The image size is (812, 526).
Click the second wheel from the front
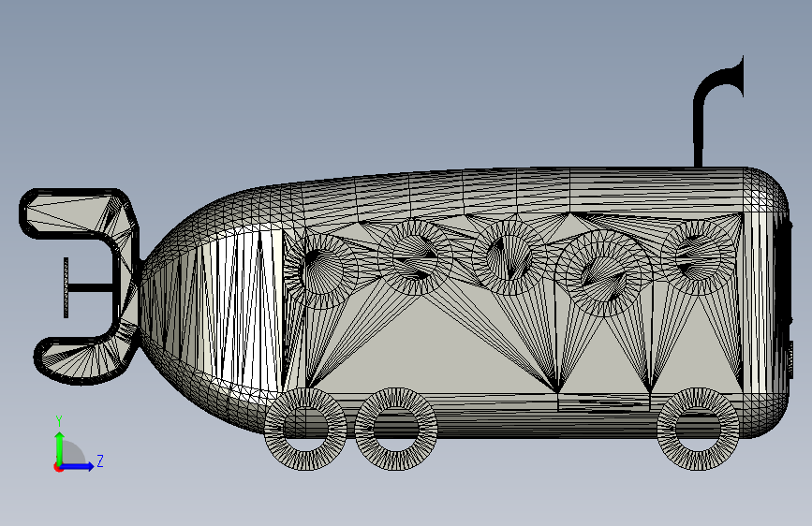(x=396, y=429)
